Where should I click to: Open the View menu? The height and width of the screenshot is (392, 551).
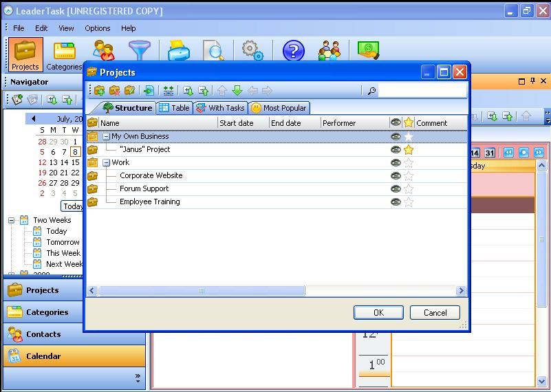pyautogui.click(x=66, y=28)
